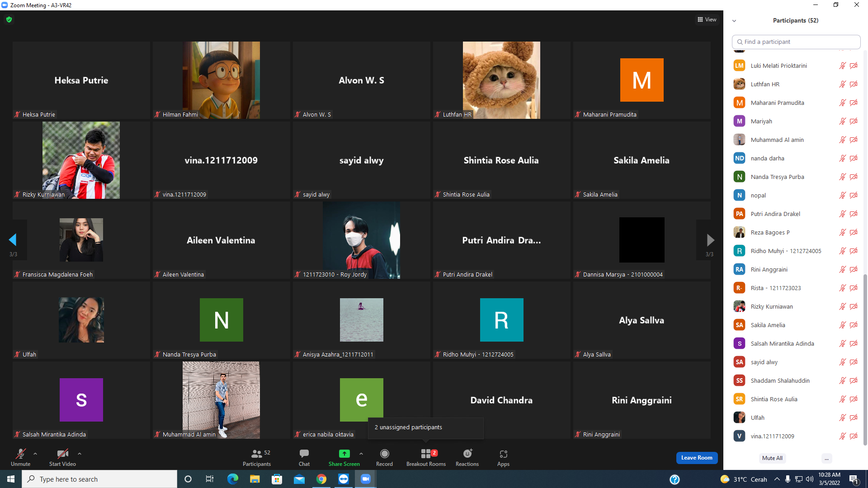Toggle video icon for Reza Bagoes P

coord(854,232)
